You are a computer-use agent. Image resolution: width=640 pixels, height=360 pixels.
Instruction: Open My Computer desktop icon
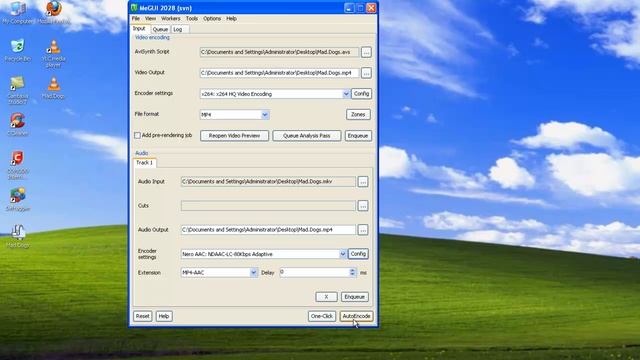tap(18, 12)
